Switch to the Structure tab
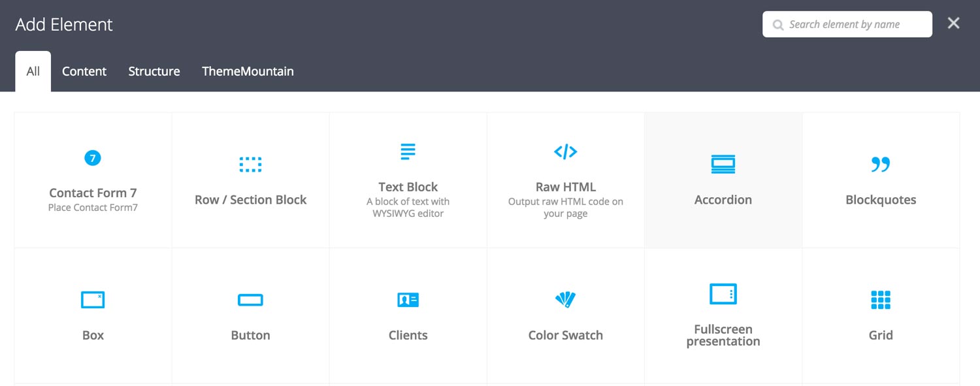Viewport: 980px width, 386px height. (x=154, y=71)
